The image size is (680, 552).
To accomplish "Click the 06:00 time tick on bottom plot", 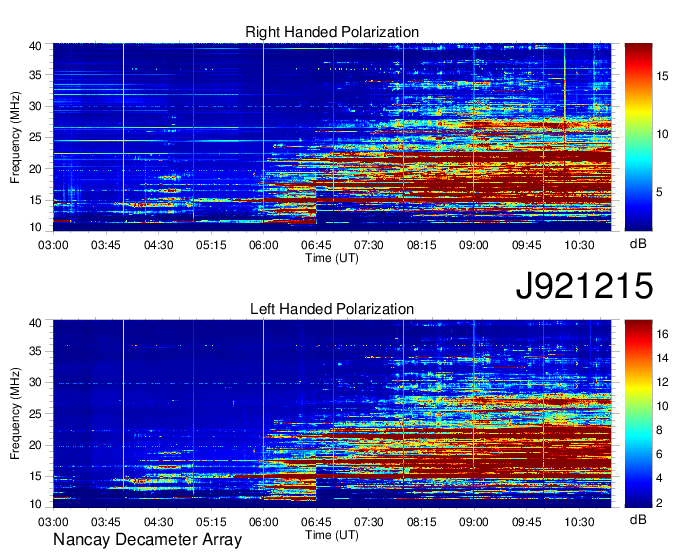I will [x=263, y=522].
